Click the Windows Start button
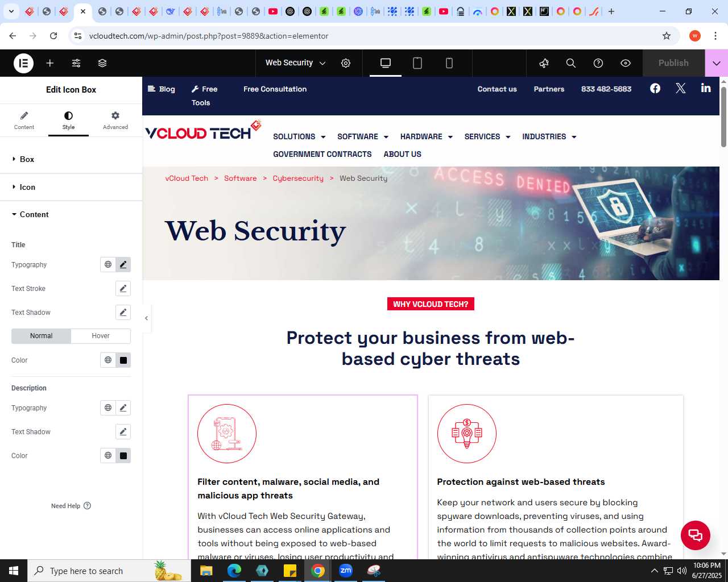The image size is (728, 582). 14,571
